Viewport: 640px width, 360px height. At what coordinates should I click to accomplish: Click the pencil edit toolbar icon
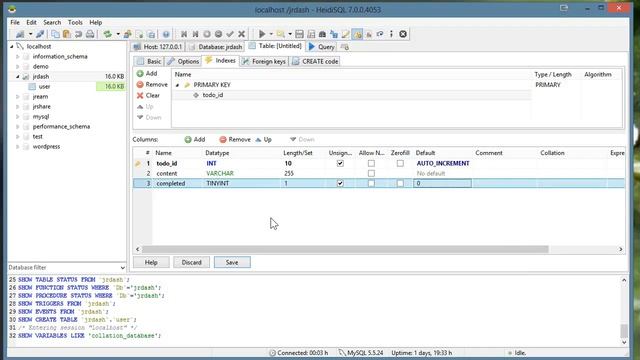(x=346, y=34)
